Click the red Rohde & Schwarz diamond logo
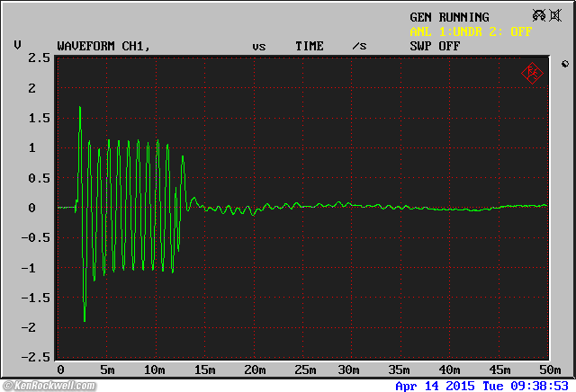The image size is (576, 392). coord(531,74)
